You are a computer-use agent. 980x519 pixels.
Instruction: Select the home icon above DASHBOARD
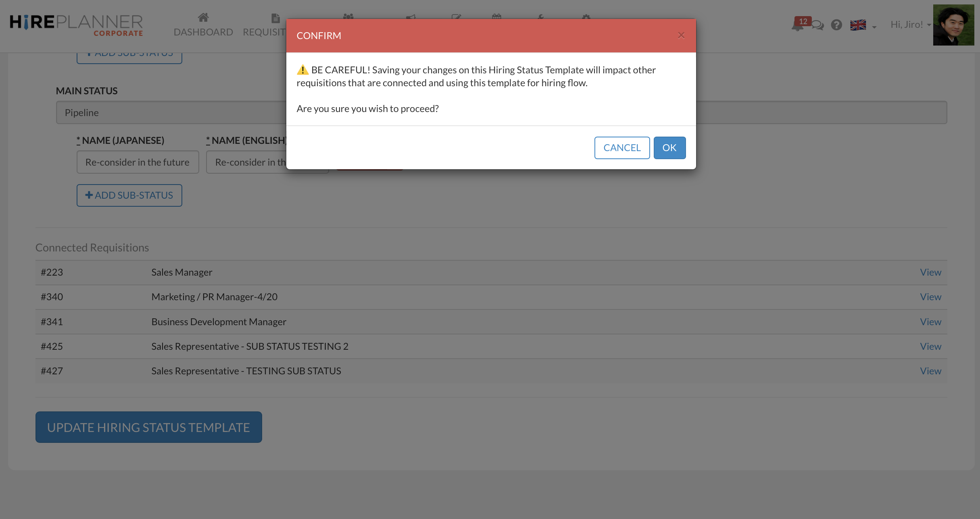pyautogui.click(x=203, y=17)
